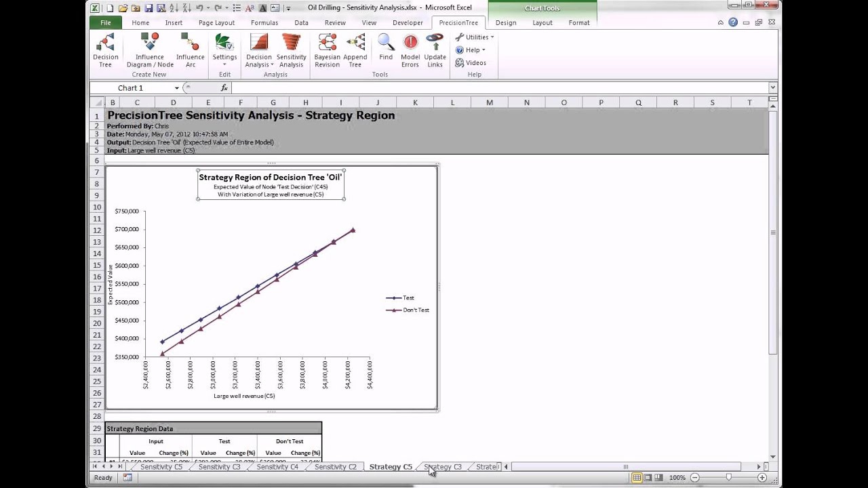The width and height of the screenshot is (868, 488).
Task: Go to the first sheet tab arrow
Action: pyautogui.click(x=94, y=467)
